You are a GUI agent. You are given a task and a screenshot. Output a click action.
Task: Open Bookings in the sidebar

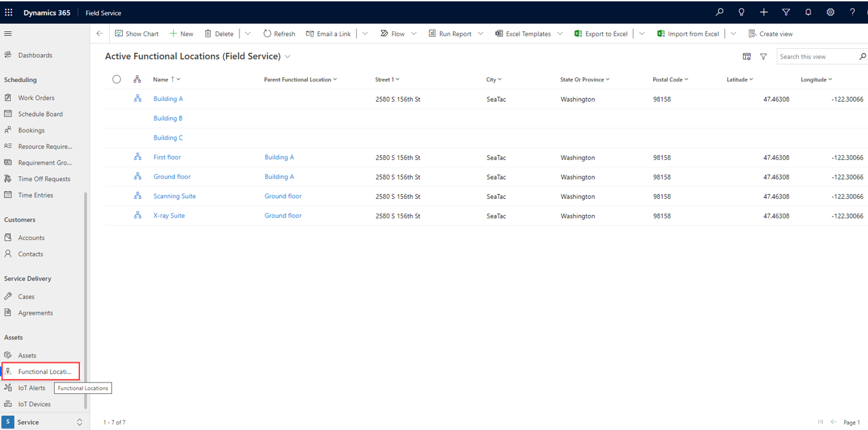click(31, 130)
